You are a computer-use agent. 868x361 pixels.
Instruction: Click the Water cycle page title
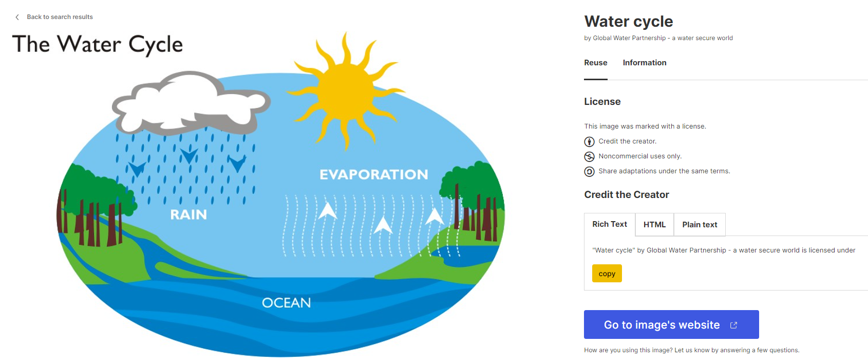point(628,22)
